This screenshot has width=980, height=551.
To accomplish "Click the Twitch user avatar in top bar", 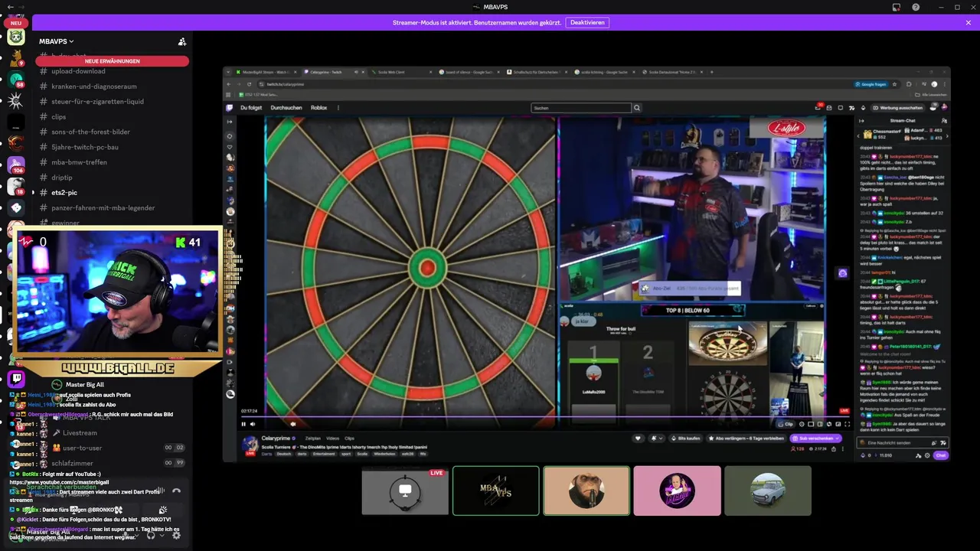I will (945, 107).
